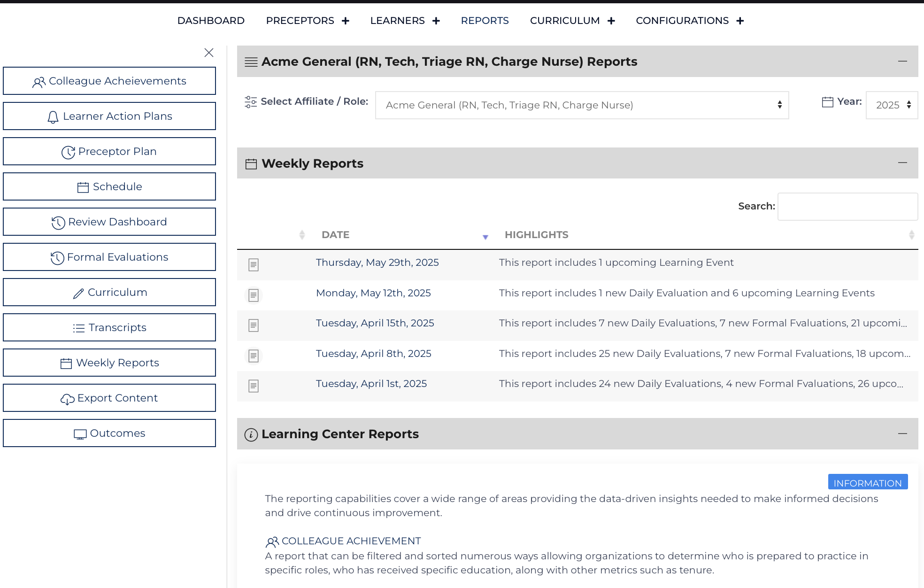Click the monitor icon on Outcomes
Image resolution: width=924 pixels, height=588 pixels.
click(80, 433)
